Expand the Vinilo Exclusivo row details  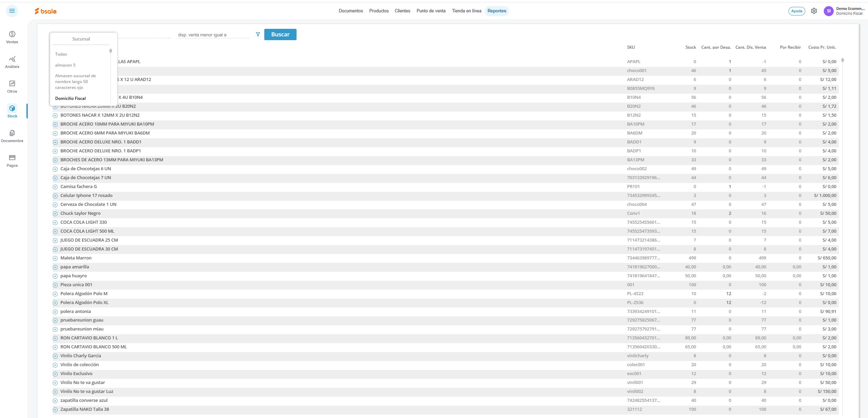(55, 374)
